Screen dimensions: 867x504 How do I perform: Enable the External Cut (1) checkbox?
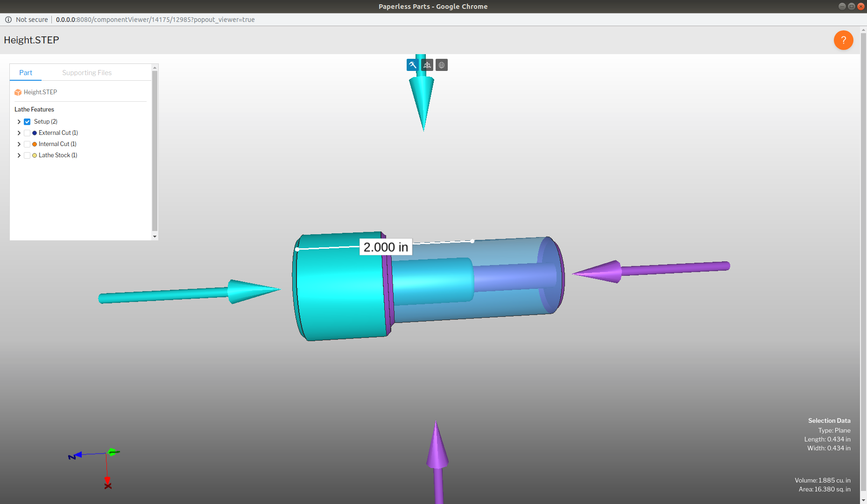pos(27,133)
